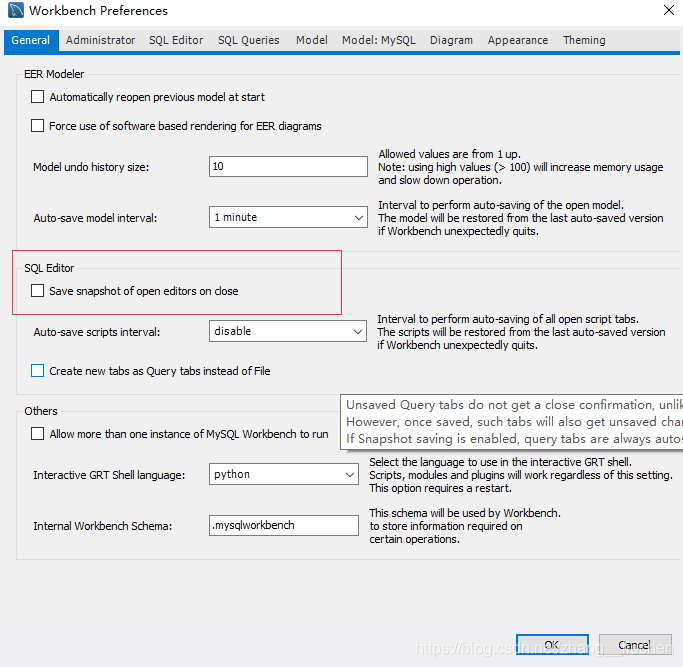Click the Internal Workbench Schema field
Screen dimensions: 683x667
point(284,525)
